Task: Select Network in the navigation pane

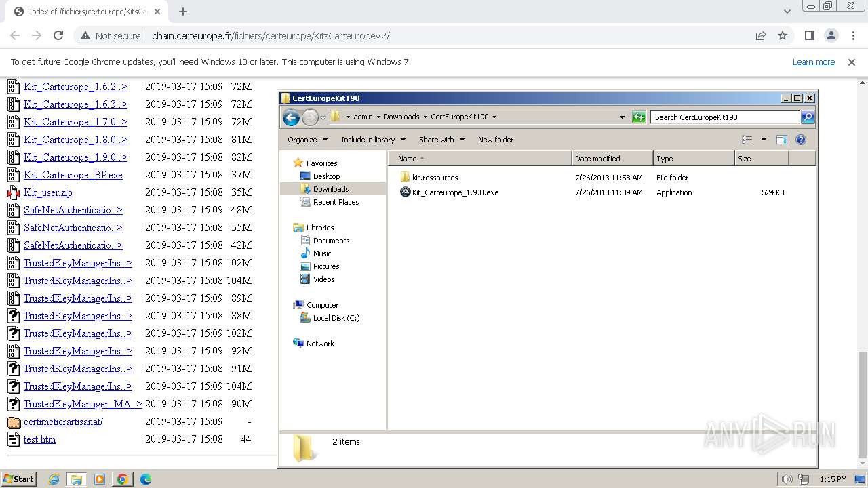Action: [320, 344]
